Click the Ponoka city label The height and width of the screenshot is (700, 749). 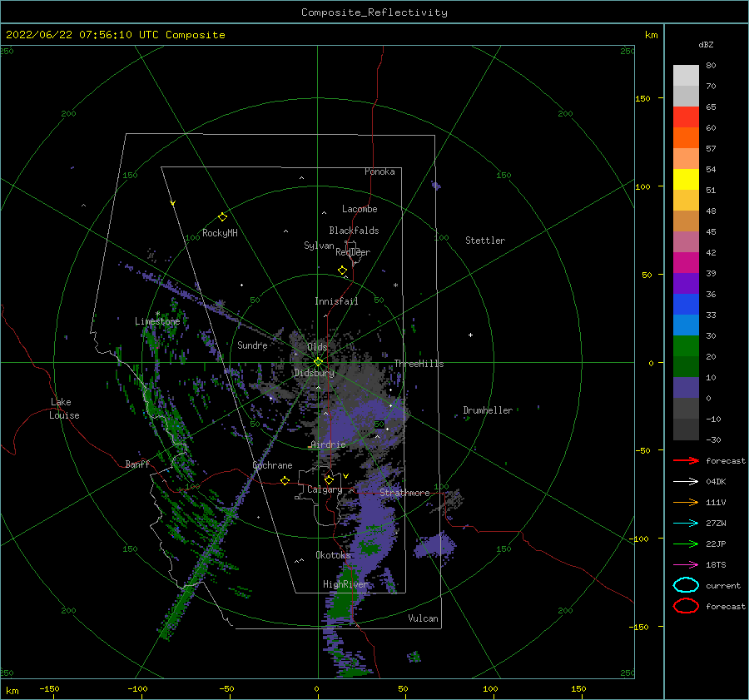[379, 171]
